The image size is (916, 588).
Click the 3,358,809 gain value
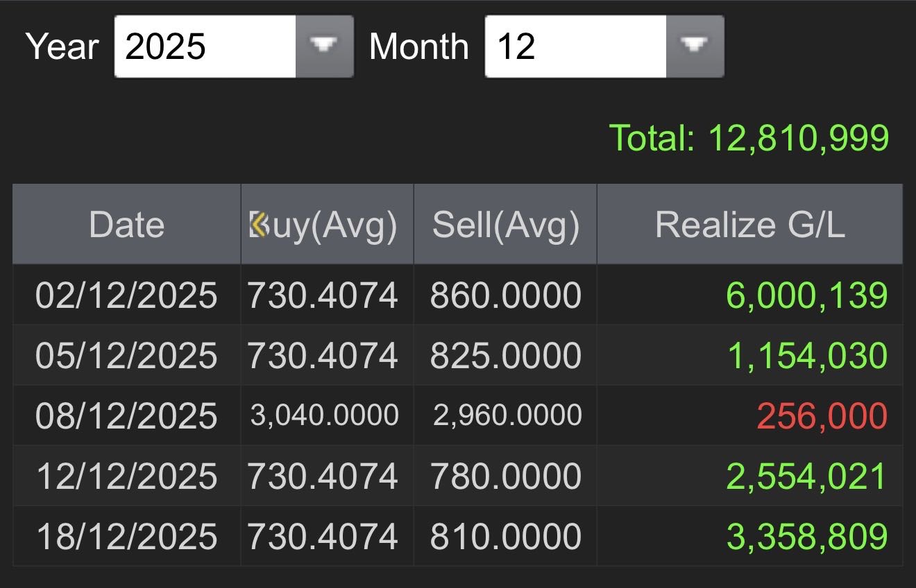pyautogui.click(x=806, y=537)
